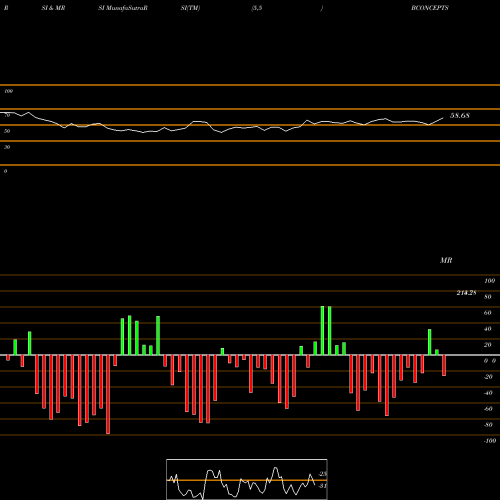Screen dimensions: 500x500
Task: Click the 50 level label on RSI axis
Action: tap(7, 131)
